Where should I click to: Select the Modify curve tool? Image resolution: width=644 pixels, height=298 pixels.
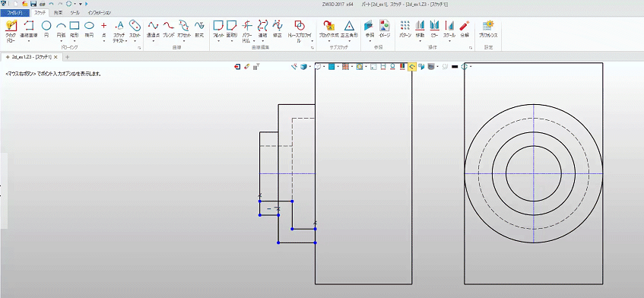(278, 30)
